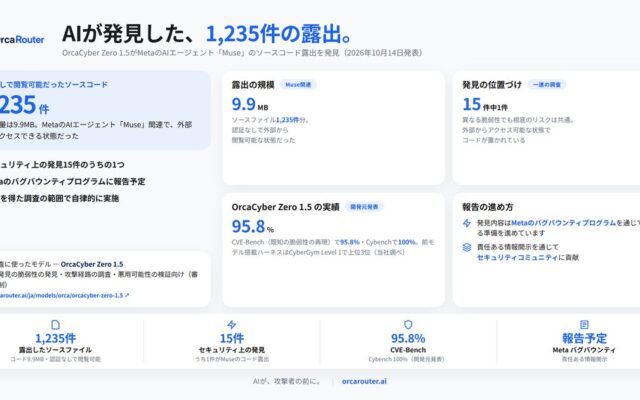Open the orcacyber-zero-1.5 model page link
Image resolution: width=640 pixels, height=400 pixels.
tap(64, 295)
